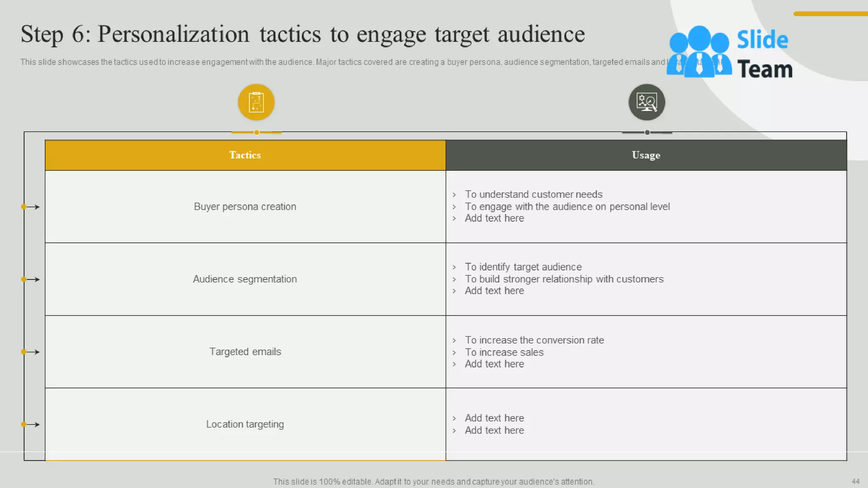This screenshot has width=868, height=488.
Task: Click the dark analytics monitor icon above Usage
Action: (646, 102)
